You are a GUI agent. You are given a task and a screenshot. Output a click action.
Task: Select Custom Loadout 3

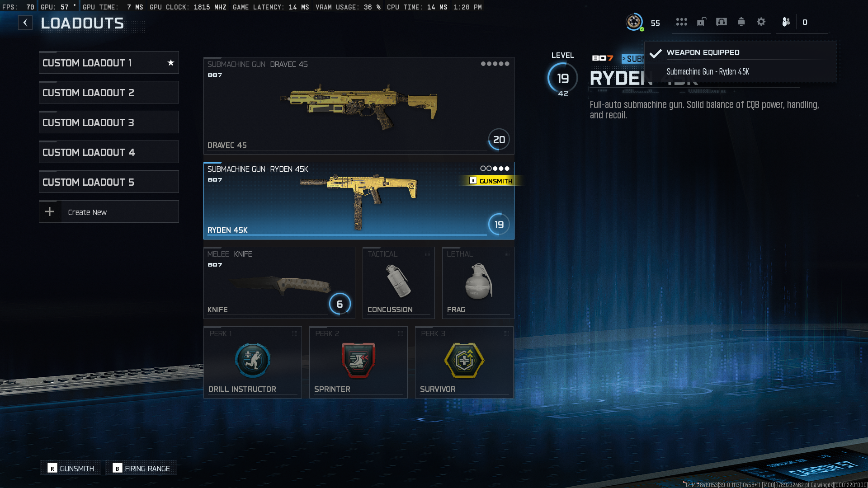pos(108,122)
